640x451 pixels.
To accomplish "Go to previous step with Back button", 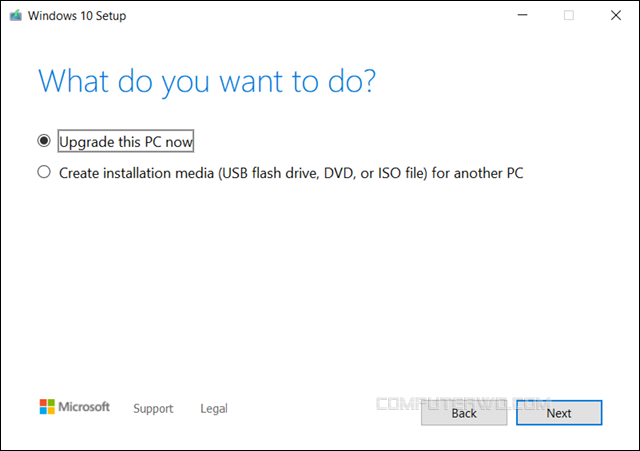I will (x=464, y=412).
